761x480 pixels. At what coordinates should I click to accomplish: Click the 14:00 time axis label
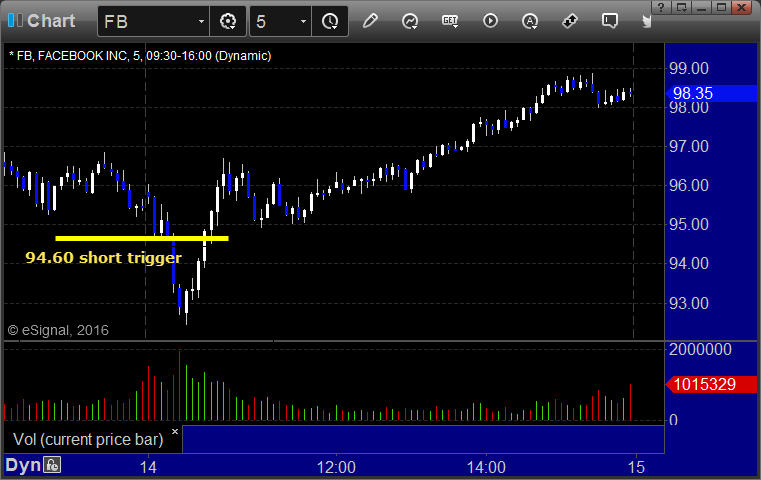486,467
